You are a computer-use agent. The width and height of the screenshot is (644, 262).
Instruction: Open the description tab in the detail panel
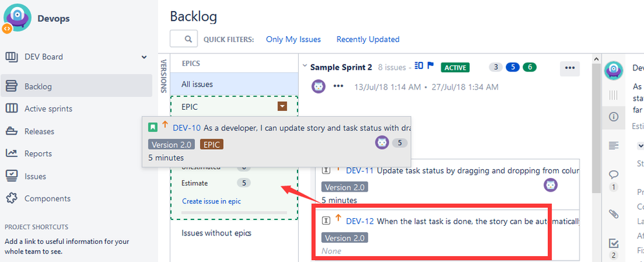(614, 145)
